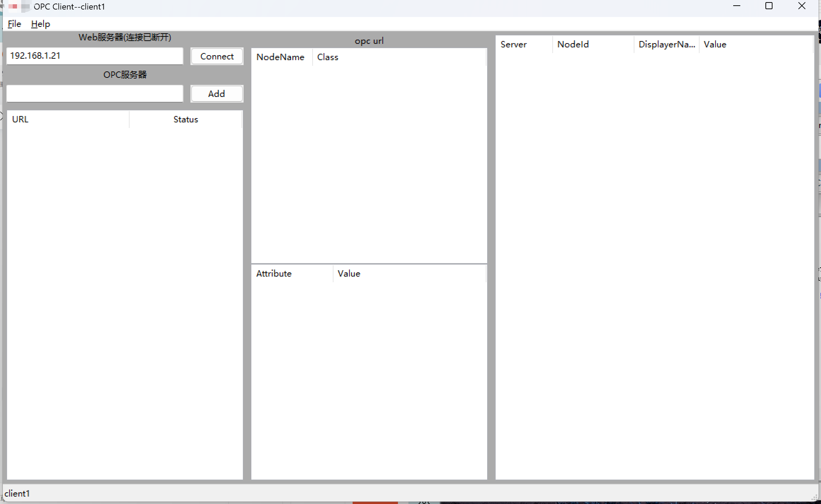
Task: Close the OPC Client window
Action: coord(802,6)
